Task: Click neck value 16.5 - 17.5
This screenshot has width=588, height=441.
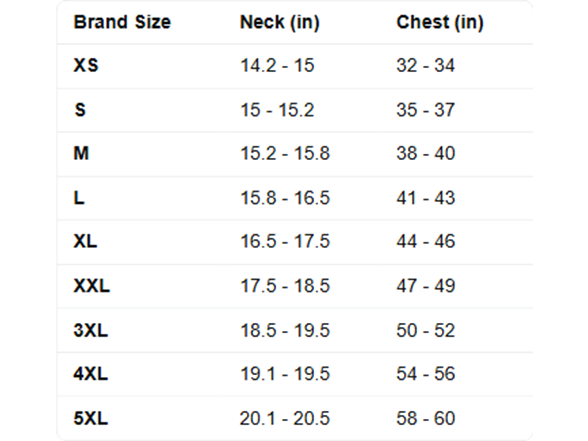Action: click(x=285, y=241)
